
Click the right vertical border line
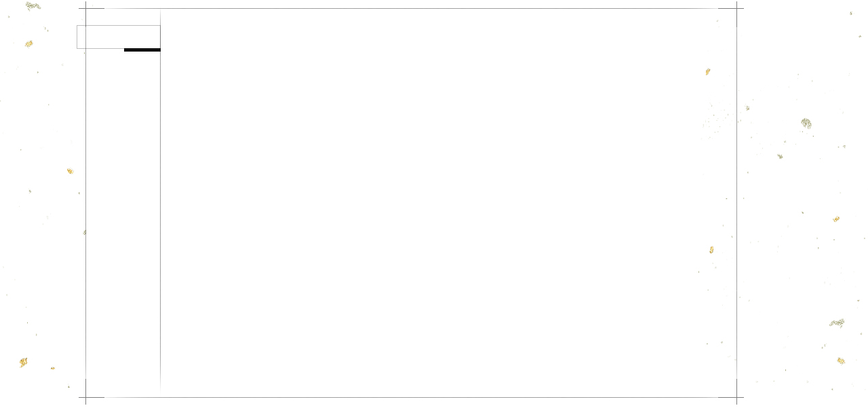click(x=736, y=203)
